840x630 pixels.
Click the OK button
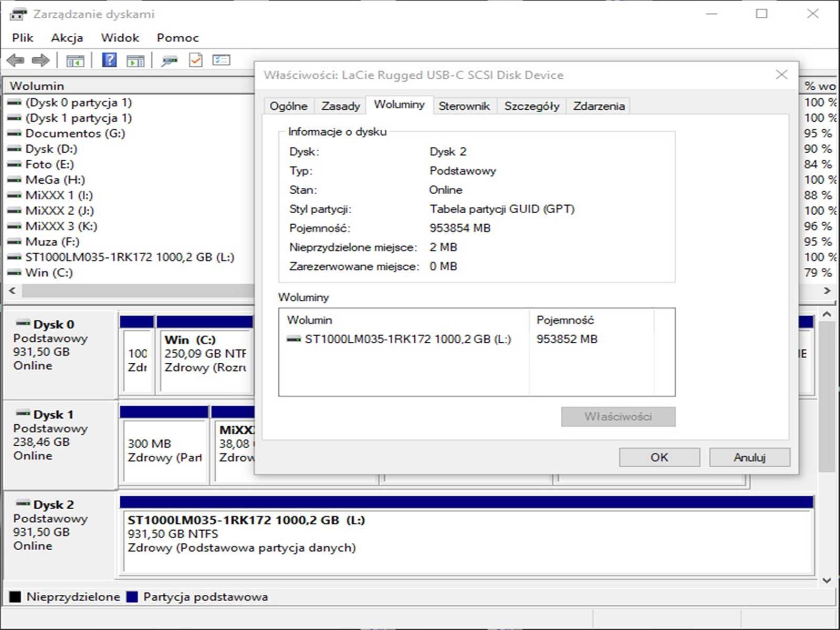[x=659, y=457]
